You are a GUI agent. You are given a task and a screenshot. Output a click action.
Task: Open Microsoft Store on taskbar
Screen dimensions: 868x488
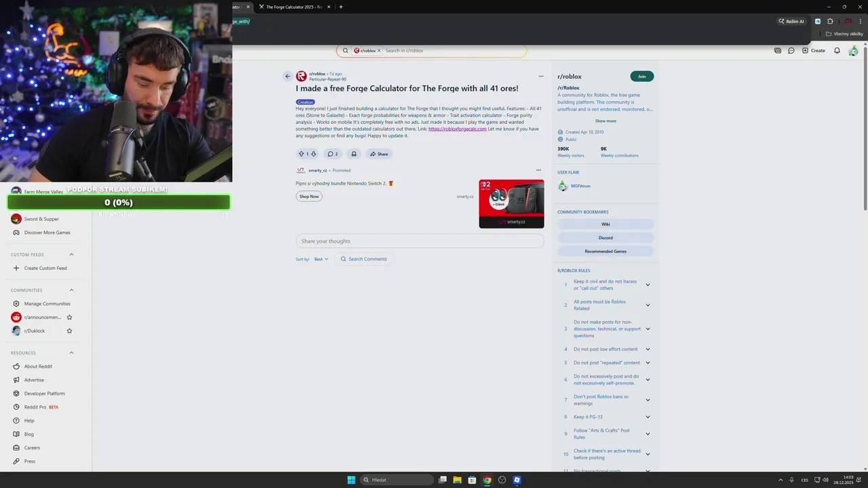(472, 480)
